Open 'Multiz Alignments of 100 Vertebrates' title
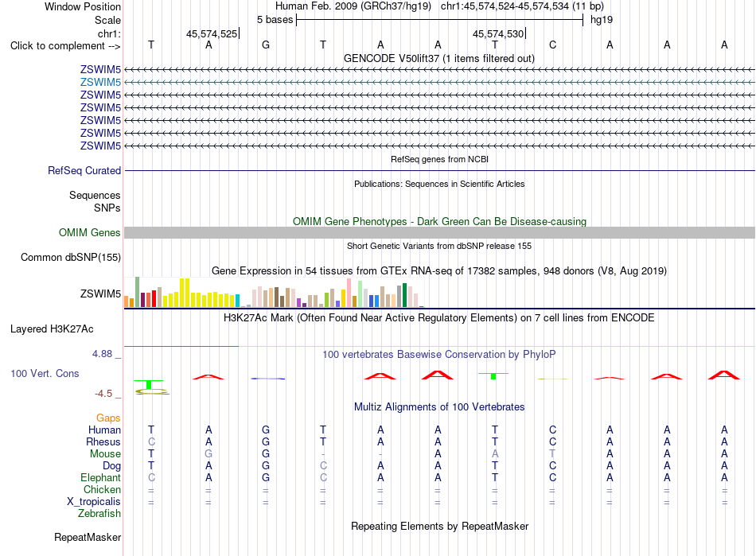756x556 pixels. click(439, 406)
